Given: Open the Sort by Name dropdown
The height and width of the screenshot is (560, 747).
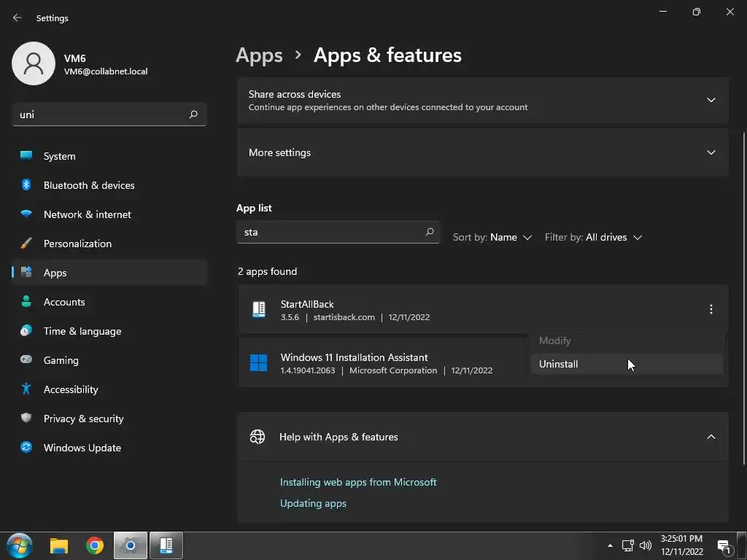Looking at the screenshot, I should [x=492, y=237].
